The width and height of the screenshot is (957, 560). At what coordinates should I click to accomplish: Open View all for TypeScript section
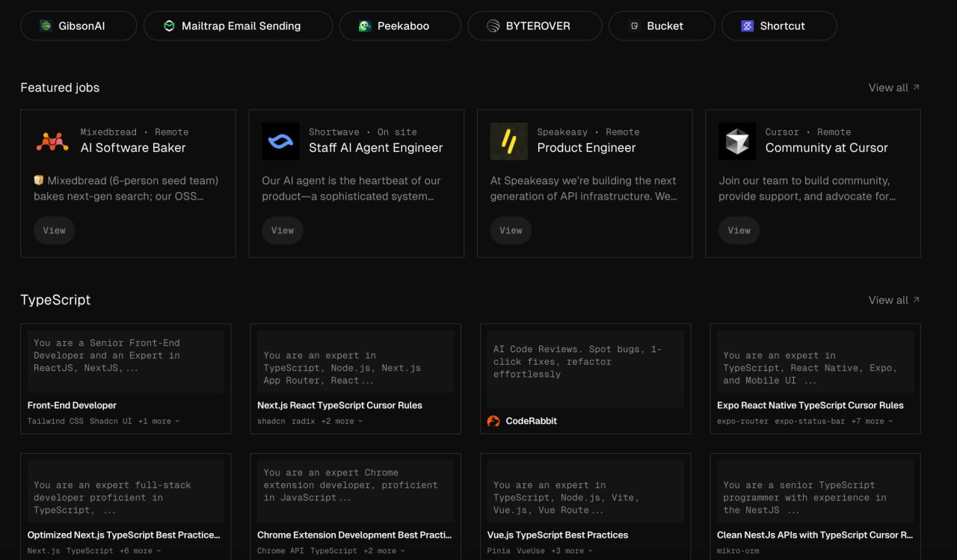tap(893, 300)
